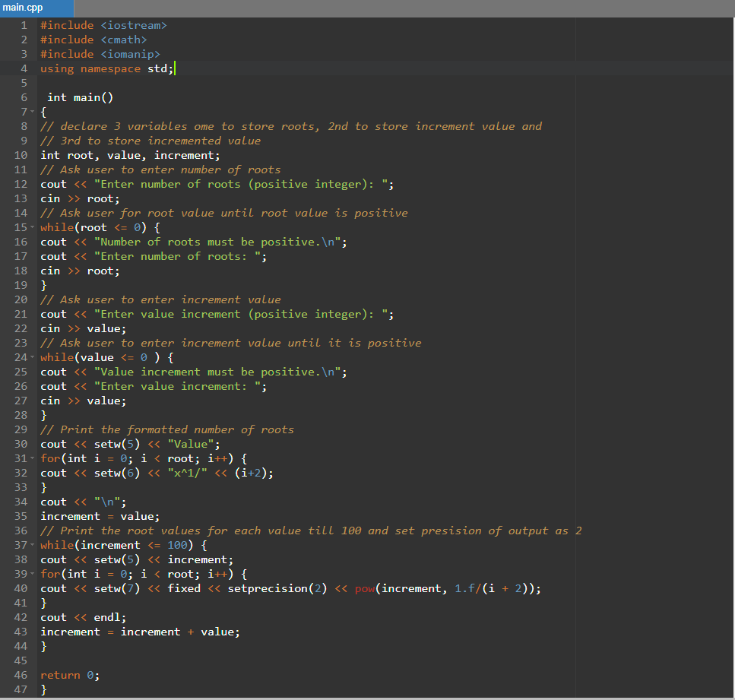The height and width of the screenshot is (700, 735).
Task: Click the 'int main()' declaration
Action: click(x=80, y=97)
